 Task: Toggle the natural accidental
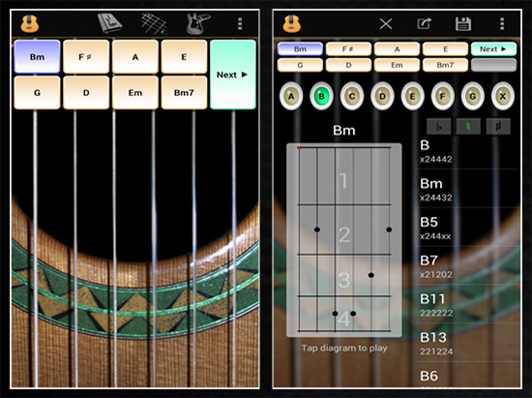tap(468, 127)
